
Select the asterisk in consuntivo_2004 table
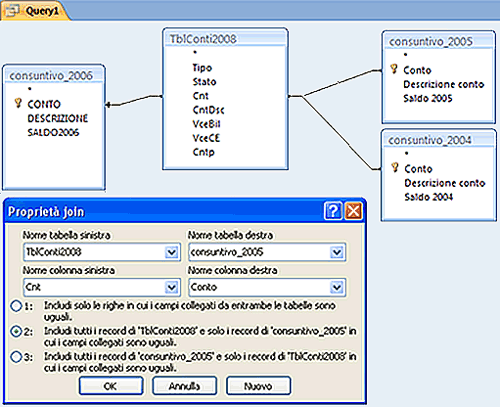click(x=406, y=153)
